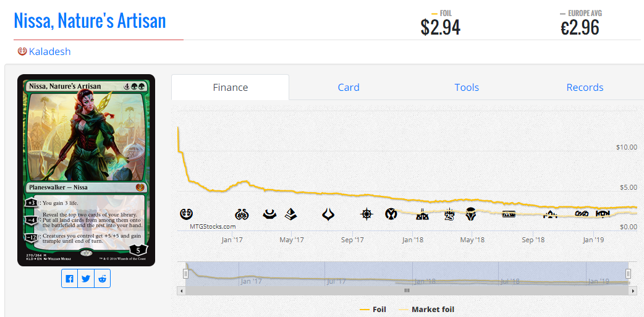Switch to the Tools tab
Image resolution: width=644 pixels, height=317 pixels.
point(467,88)
